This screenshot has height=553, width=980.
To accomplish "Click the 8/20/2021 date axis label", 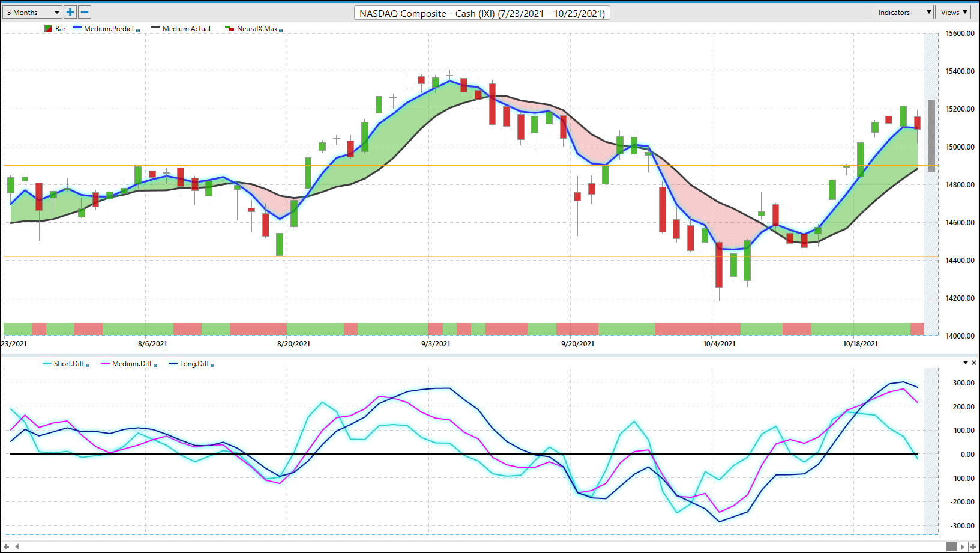I will coord(293,344).
